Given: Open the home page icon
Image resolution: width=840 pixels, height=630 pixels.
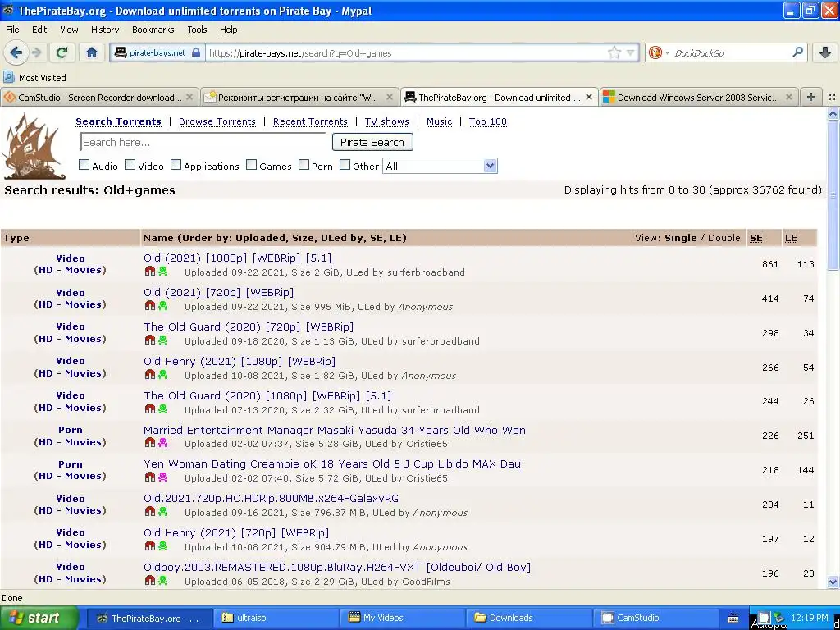Looking at the screenshot, I should click(92, 52).
